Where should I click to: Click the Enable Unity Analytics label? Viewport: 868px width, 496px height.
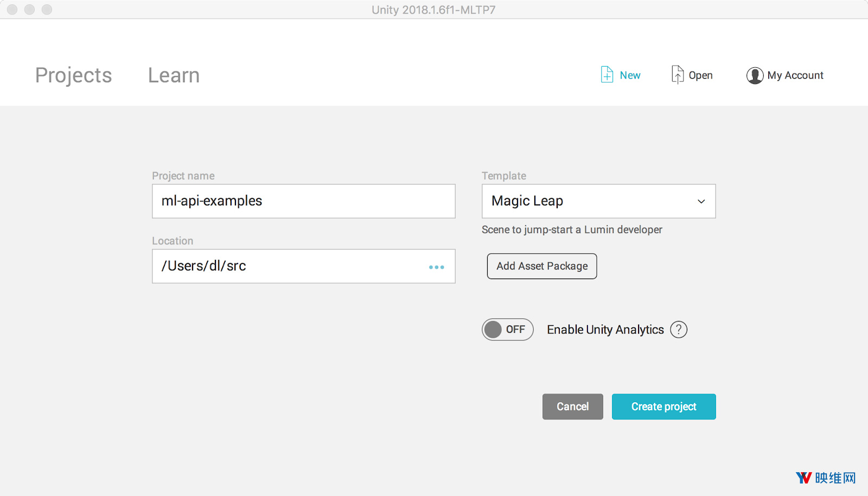coord(605,330)
